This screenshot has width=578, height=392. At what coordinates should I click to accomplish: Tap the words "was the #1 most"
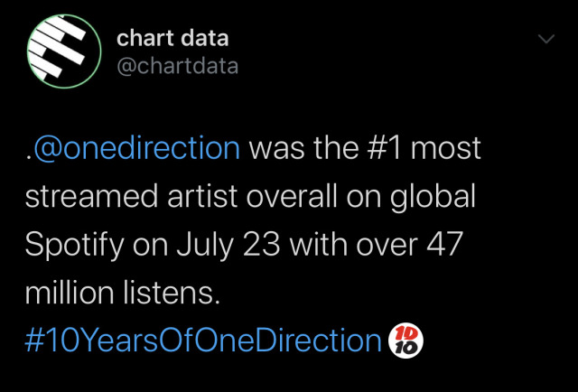point(365,148)
